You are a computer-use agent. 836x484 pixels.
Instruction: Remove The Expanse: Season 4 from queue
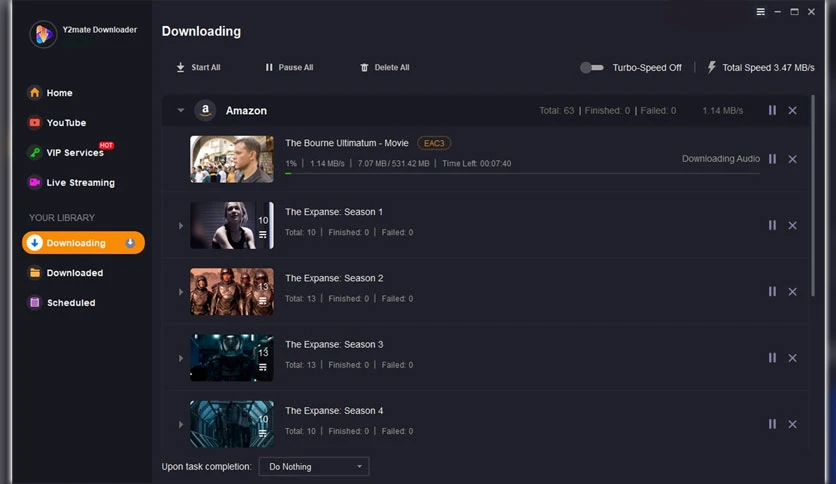(x=793, y=424)
